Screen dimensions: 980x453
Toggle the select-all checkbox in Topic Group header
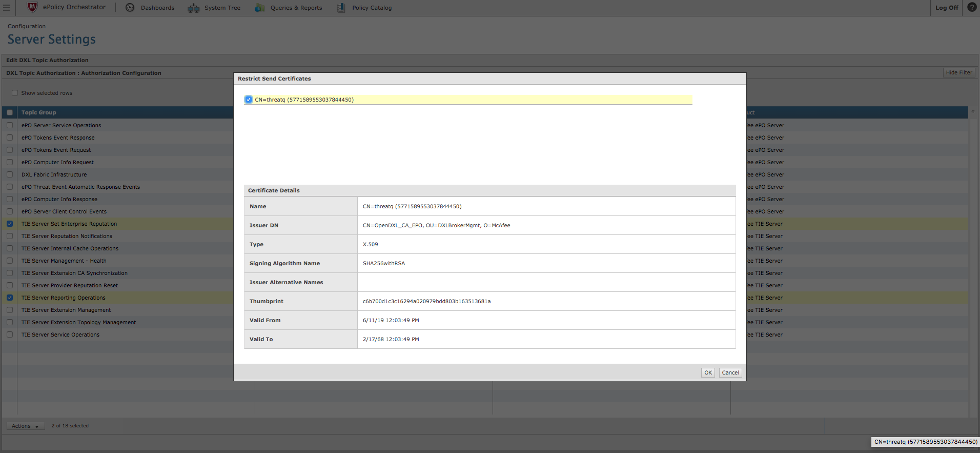[x=10, y=112]
